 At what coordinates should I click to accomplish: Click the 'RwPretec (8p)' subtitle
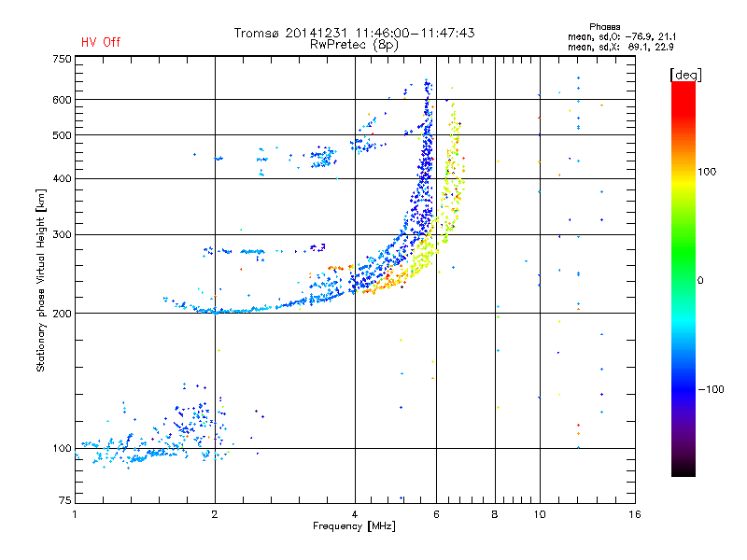click(354, 45)
